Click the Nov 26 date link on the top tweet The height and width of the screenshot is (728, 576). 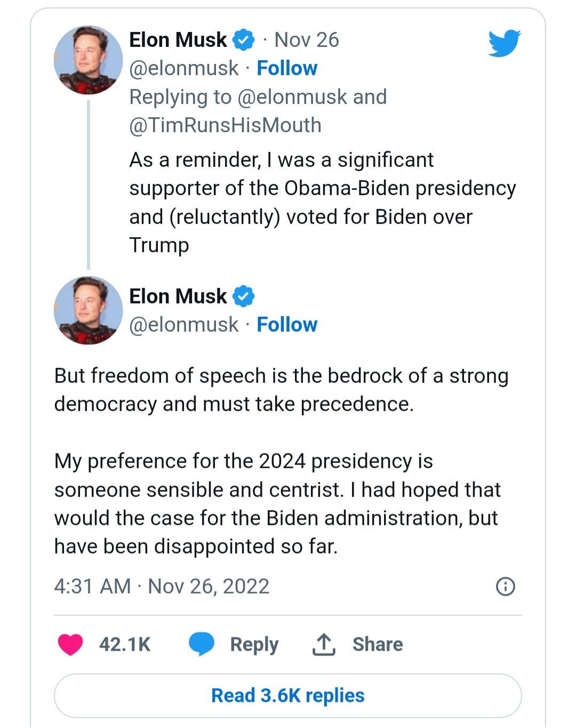(x=306, y=40)
